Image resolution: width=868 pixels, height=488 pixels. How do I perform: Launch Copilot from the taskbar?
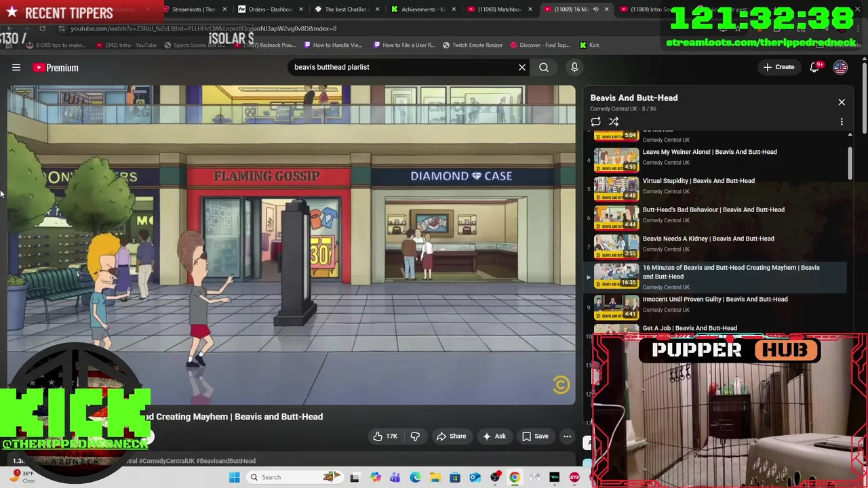pyautogui.click(x=376, y=477)
